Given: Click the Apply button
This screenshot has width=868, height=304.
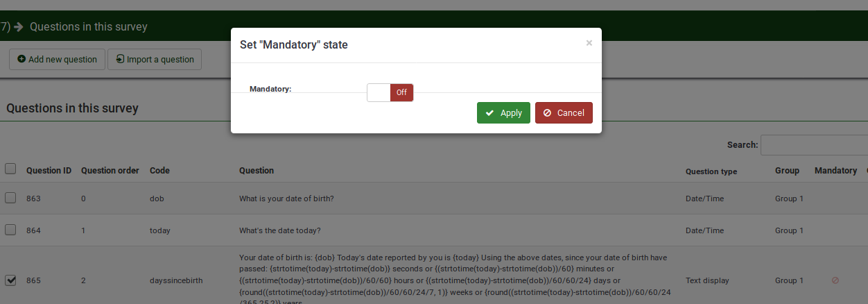Looking at the screenshot, I should click(503, 113).
